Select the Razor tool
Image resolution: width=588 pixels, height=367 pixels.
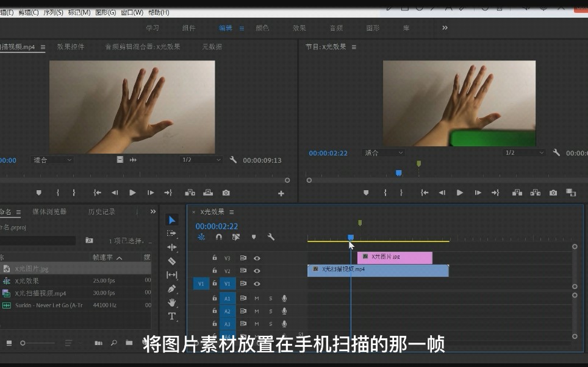[x=173, y=260]
